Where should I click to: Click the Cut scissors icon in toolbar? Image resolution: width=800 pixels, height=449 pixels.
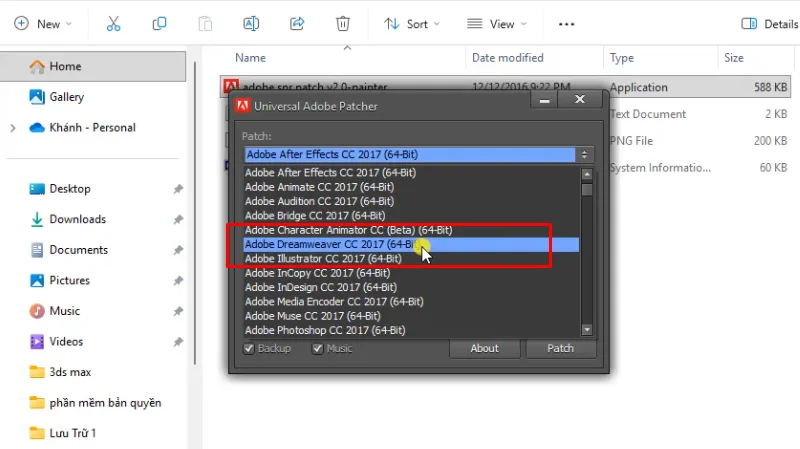tap(113, 24)
